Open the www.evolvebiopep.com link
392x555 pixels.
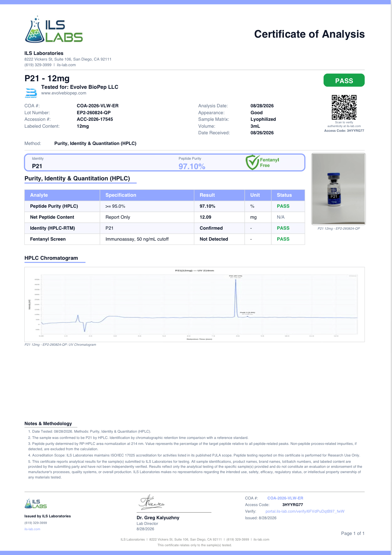64,93
